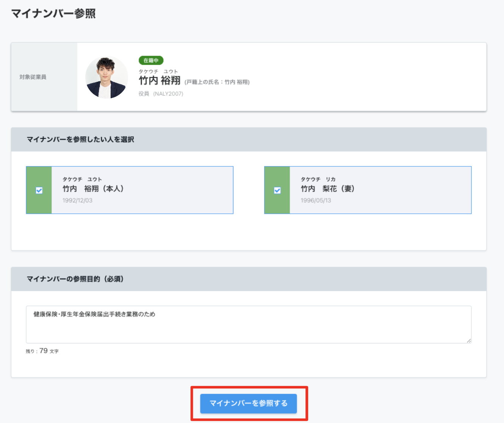Click the birthdate 1996/05/13
504x423 pixels.
[316, 200]
